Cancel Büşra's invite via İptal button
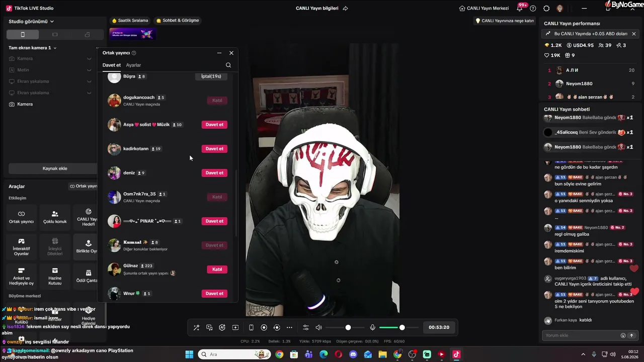 pyautogui.click(x=211, y=76)
